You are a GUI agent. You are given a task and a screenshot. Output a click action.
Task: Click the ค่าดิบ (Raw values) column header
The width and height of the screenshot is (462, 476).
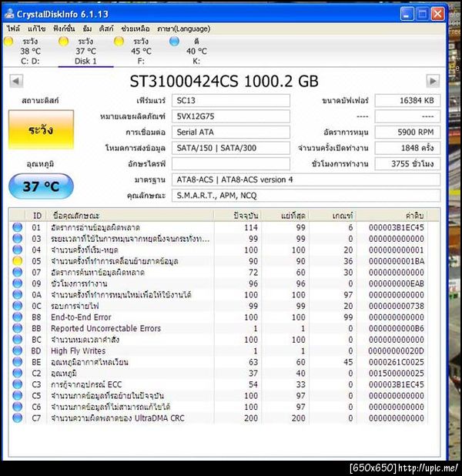click(392, 216)
